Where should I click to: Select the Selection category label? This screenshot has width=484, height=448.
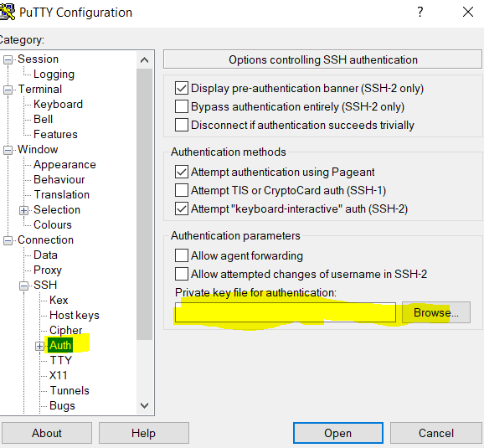tap(57, 210)
